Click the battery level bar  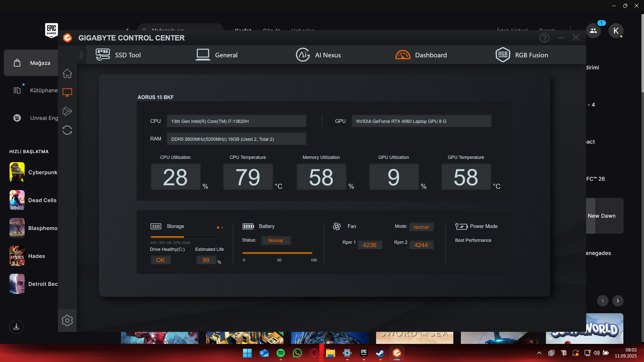pyautogui.click(x=279, y=253)
